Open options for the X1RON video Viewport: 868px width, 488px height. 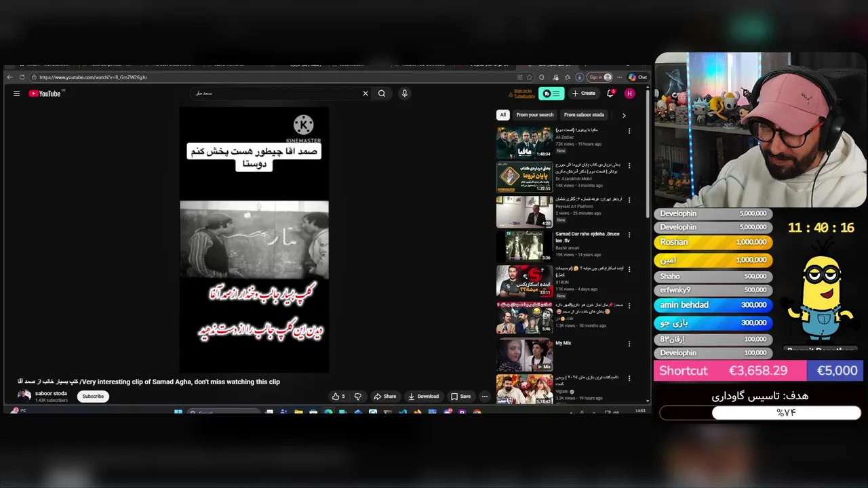(629, 268)
